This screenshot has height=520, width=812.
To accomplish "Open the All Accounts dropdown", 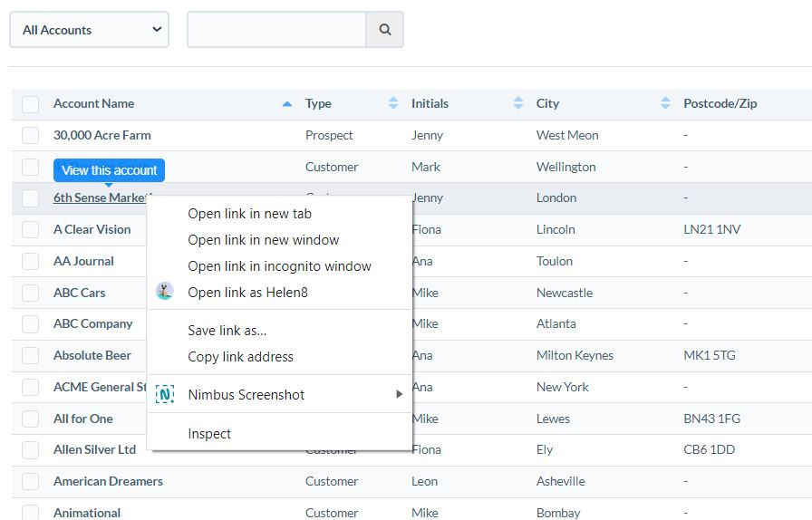I will coord(89,30).
